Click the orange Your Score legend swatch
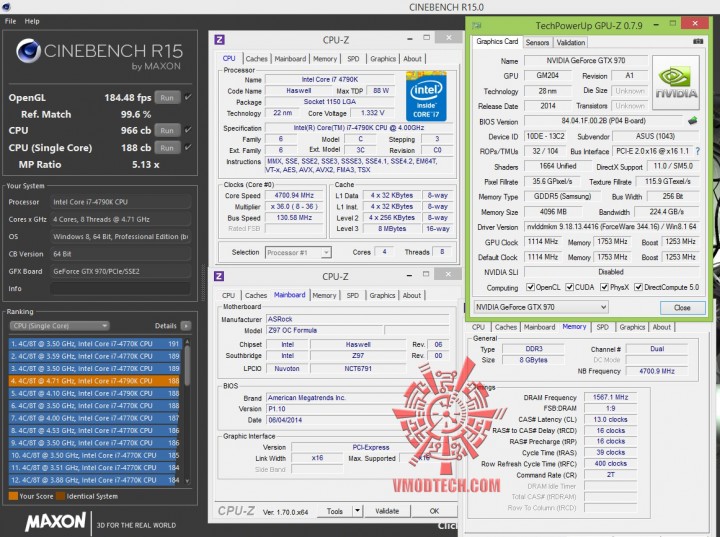This screenshot has width=720, height=537. pos(13,496)
